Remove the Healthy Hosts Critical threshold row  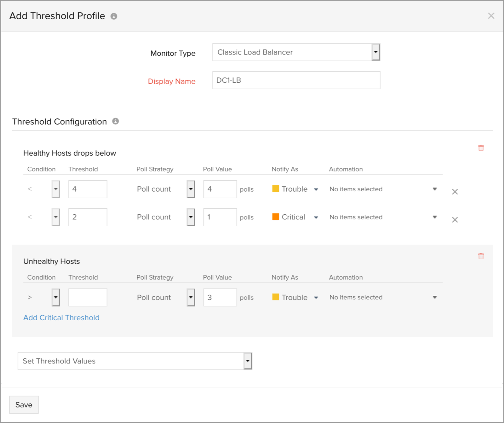tap(455, 220)
